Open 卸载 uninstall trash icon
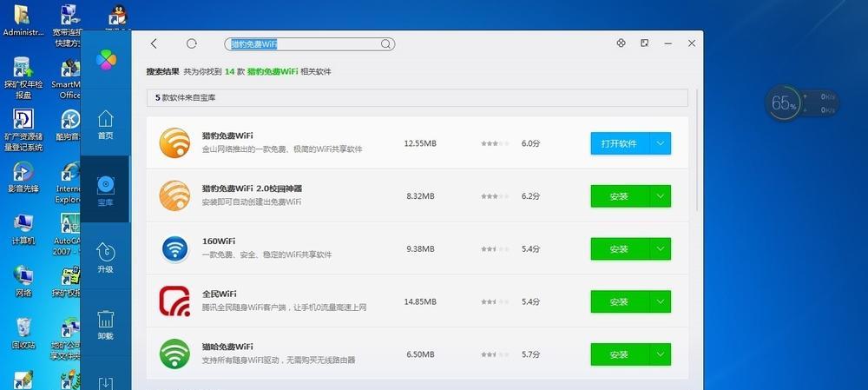 pyautogui.click(x=105, y=325)
